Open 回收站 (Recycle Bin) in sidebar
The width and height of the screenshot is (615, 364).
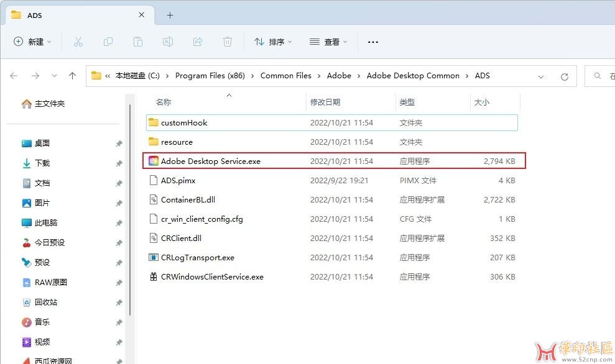(x=39, y=303)
